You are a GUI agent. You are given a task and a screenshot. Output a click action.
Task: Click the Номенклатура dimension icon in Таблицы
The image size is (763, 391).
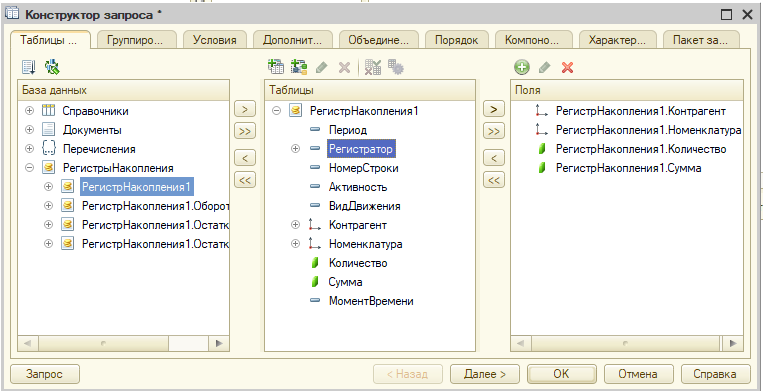tap(315, 244)
